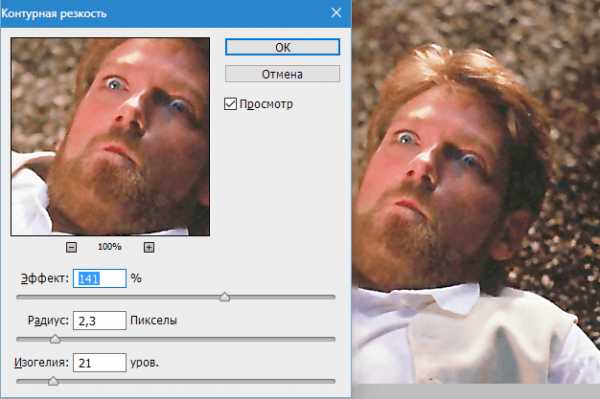Image resolution: width=600 pixels, height=399 pixels.
Task: Close the Контурная резкость dialog
Action: pyautogui.click(x=336, y=13)
